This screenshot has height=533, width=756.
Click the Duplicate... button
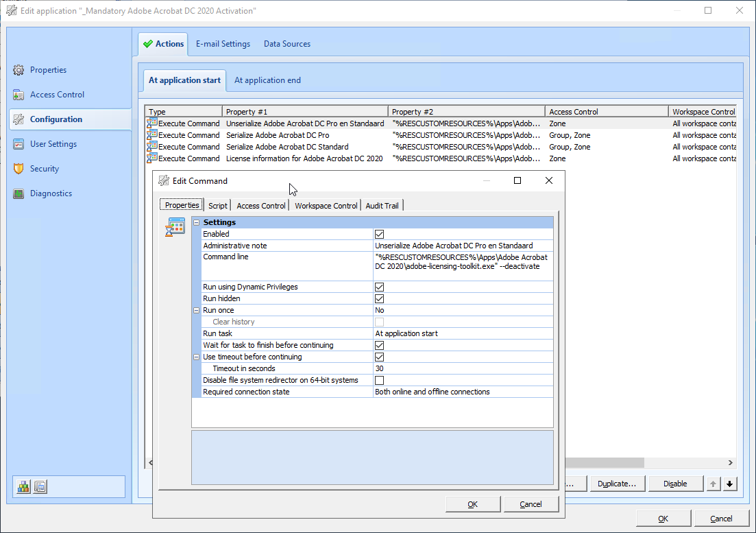pyautogui.click(x=616, y=484)
